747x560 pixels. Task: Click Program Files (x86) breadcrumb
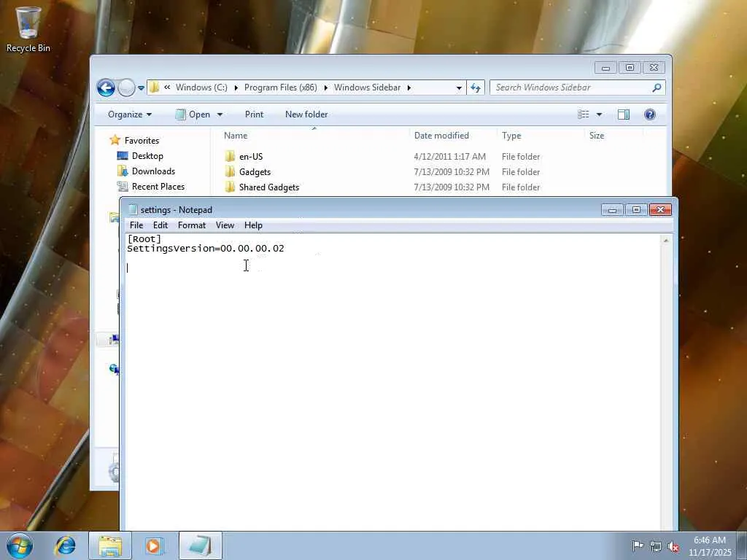click(x=281, y=87)
